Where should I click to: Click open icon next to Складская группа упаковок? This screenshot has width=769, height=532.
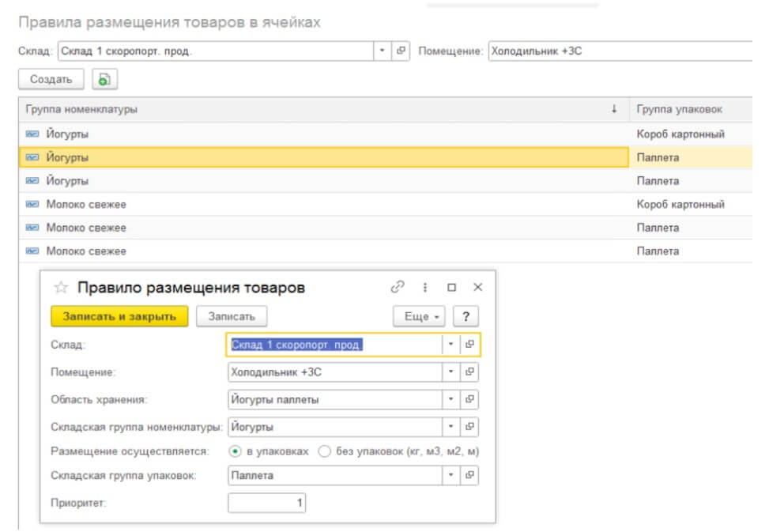tap(469, 476)
